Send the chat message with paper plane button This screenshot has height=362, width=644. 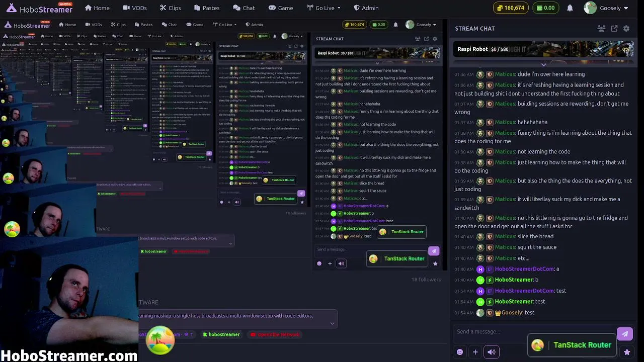tap(624, 333)
